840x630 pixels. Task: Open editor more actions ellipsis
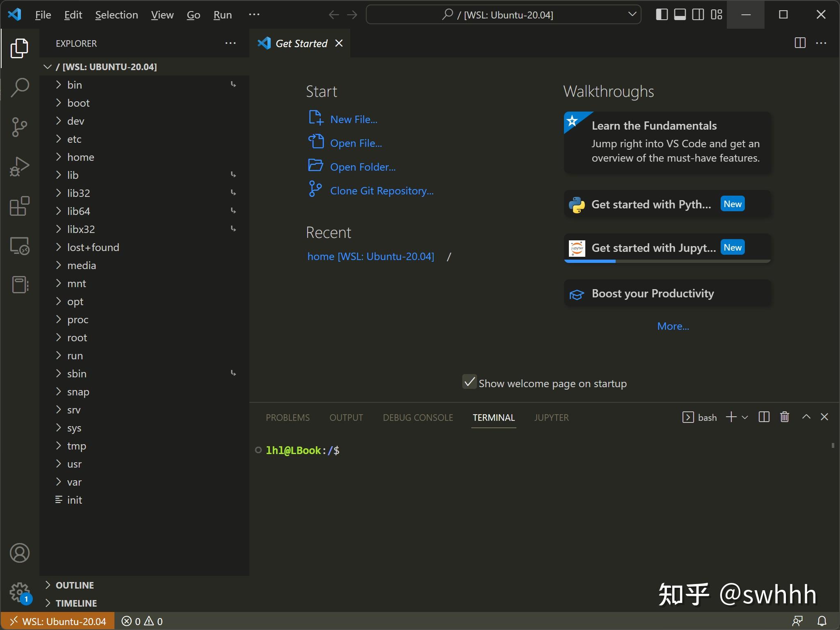point(821,43)
